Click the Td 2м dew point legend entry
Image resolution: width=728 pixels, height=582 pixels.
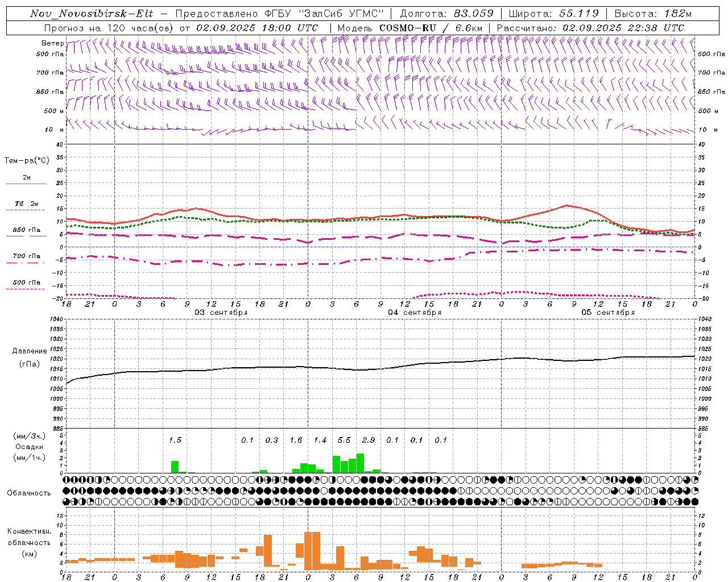click(26, 203)
